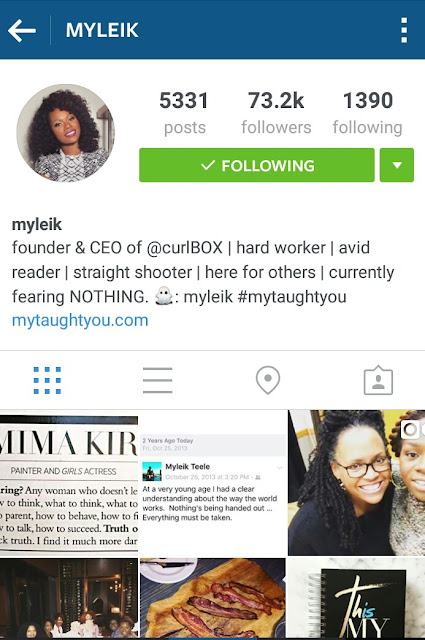Open the bacon on toast photo
425x640 pixels.
pos(213,598)
